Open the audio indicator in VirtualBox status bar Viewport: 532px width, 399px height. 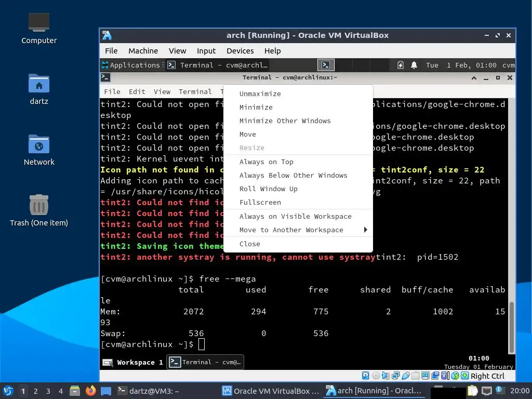tap(385, 376)
